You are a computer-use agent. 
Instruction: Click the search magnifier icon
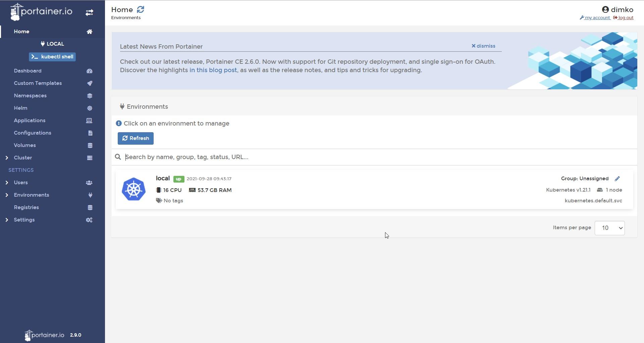pyautogui.click(x=118, y=157)
